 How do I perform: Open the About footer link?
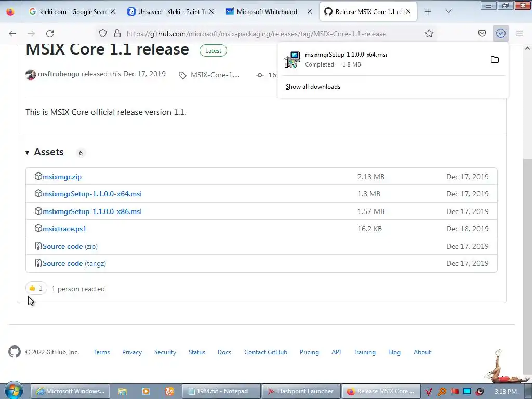(422, 352)
